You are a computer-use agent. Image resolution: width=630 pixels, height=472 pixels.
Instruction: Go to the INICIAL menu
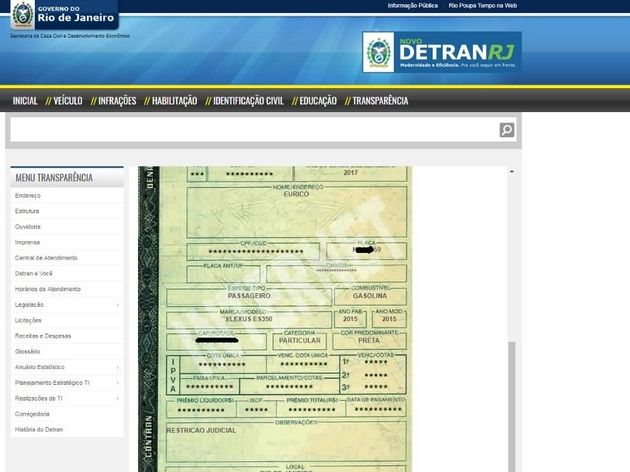pyautogui.click(x=25, y=101)
